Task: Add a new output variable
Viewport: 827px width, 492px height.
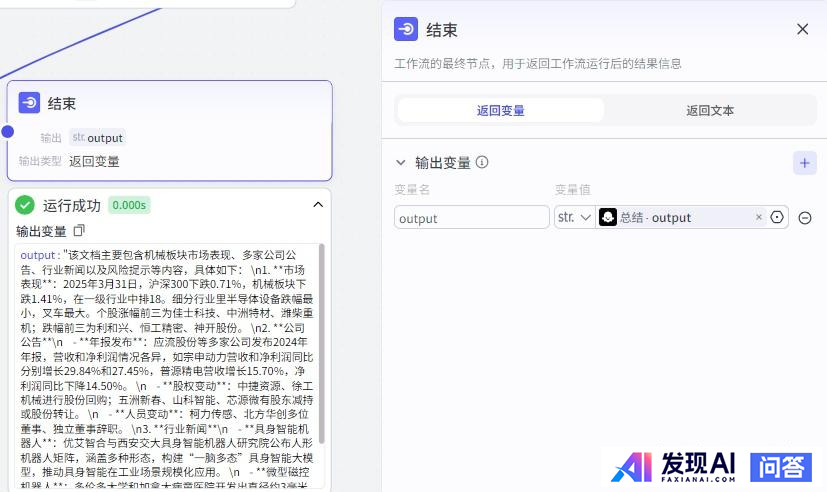Action: [x=804, y=162]
